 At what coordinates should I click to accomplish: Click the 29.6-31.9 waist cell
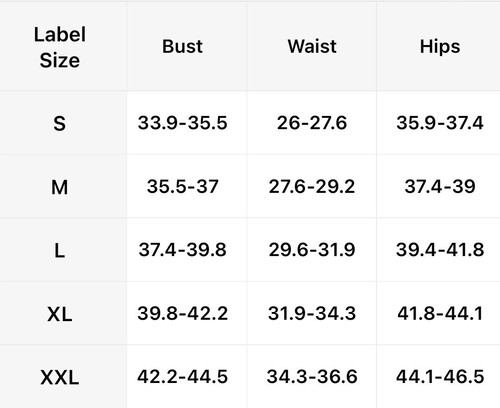[312, 249]
